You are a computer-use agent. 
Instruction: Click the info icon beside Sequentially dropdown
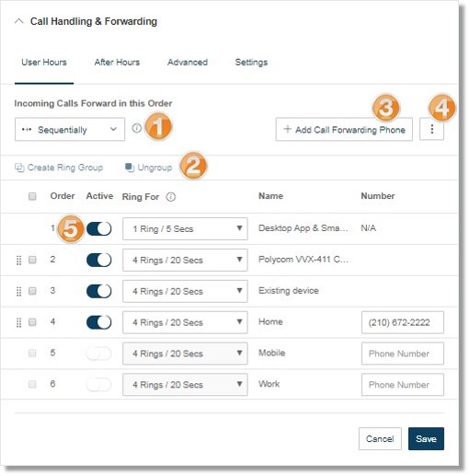click(x=136, y=128)
